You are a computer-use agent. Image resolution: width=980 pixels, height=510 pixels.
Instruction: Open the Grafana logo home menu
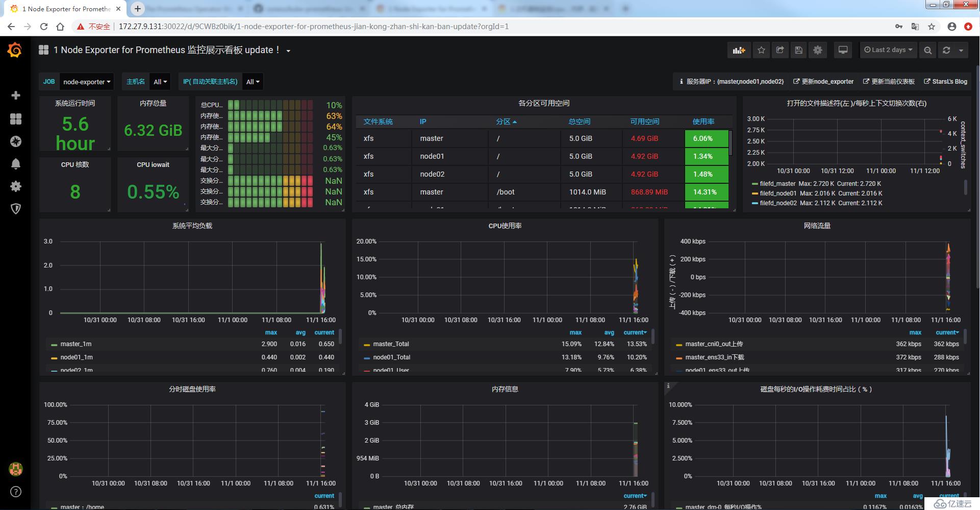[15, 50]
